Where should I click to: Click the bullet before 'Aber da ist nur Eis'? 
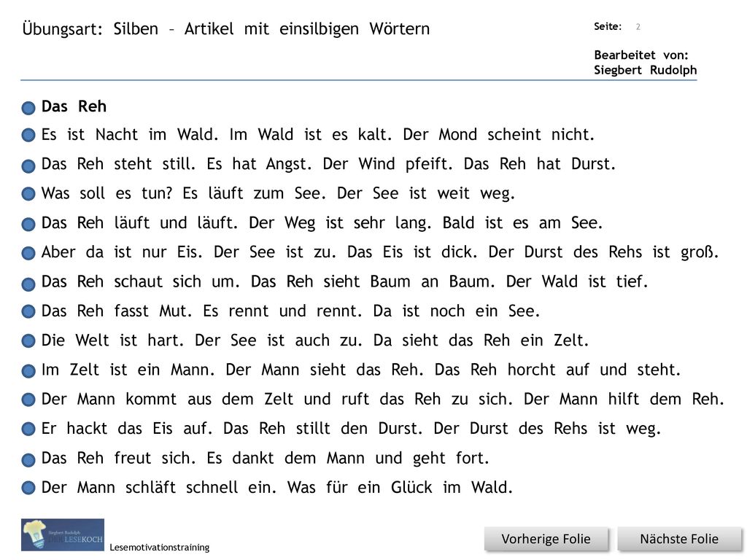pyautogui.click(x=28, y=253)
